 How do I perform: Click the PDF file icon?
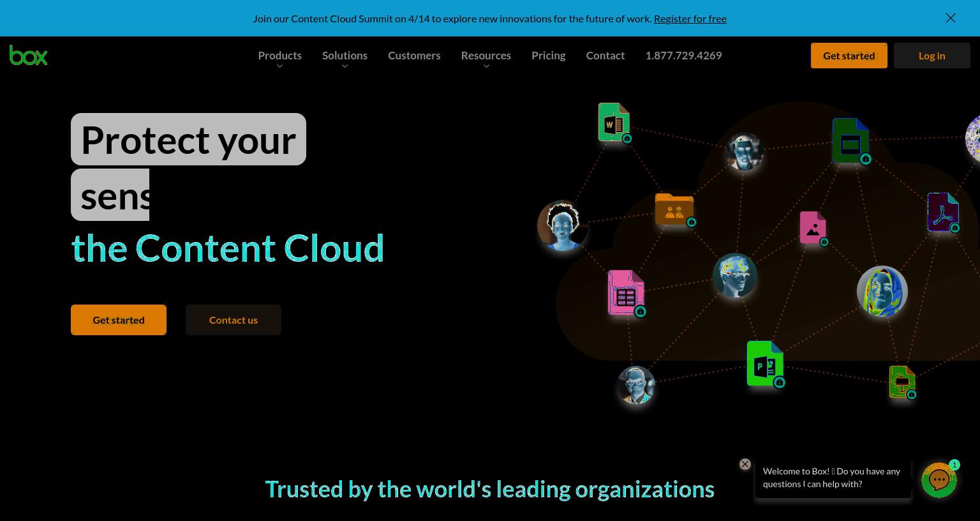[943, 212]
